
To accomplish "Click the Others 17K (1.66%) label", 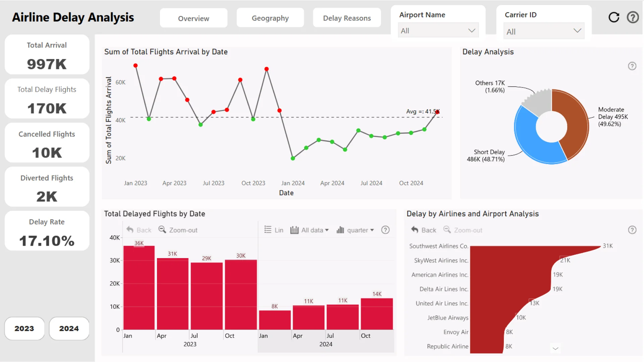I will click(490, 86).
